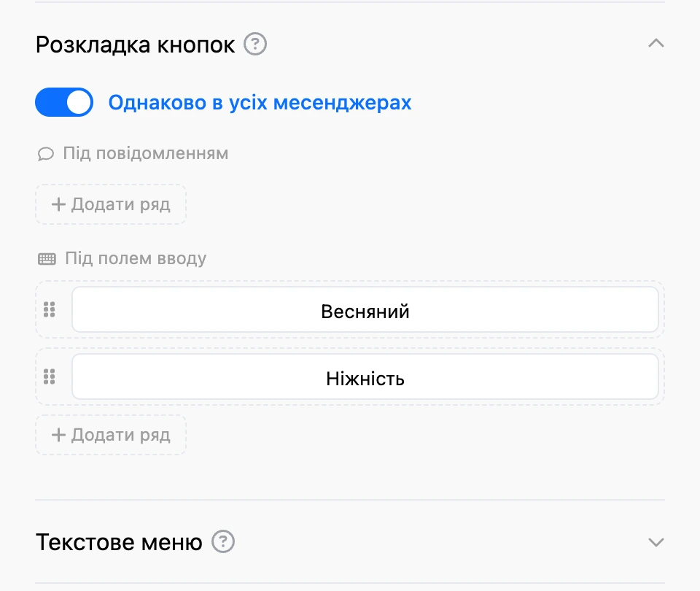
Task: Open help icon next to Текстове меню
Action: pos(223,541)
